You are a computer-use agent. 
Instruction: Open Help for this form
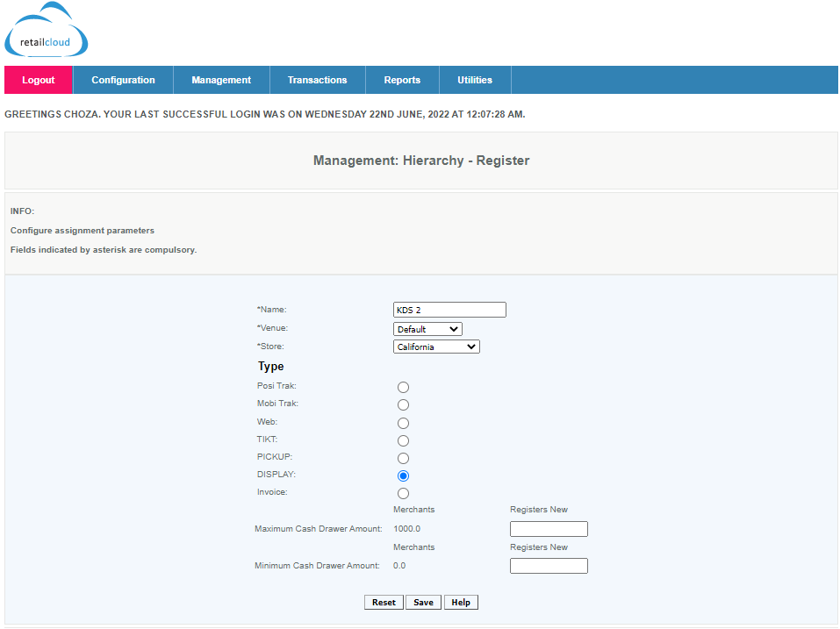click(x=461, y=602)
